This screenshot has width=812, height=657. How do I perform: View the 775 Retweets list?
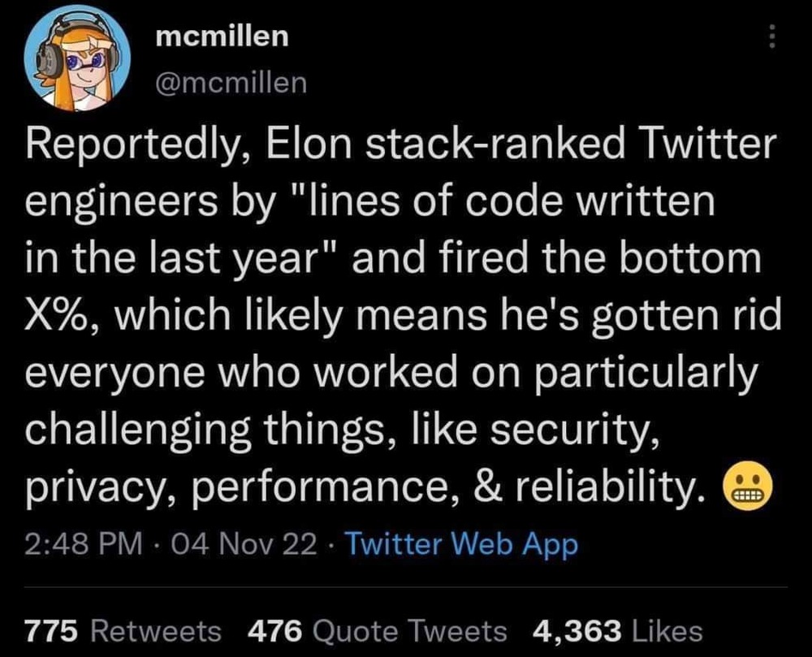pos(123,629)
